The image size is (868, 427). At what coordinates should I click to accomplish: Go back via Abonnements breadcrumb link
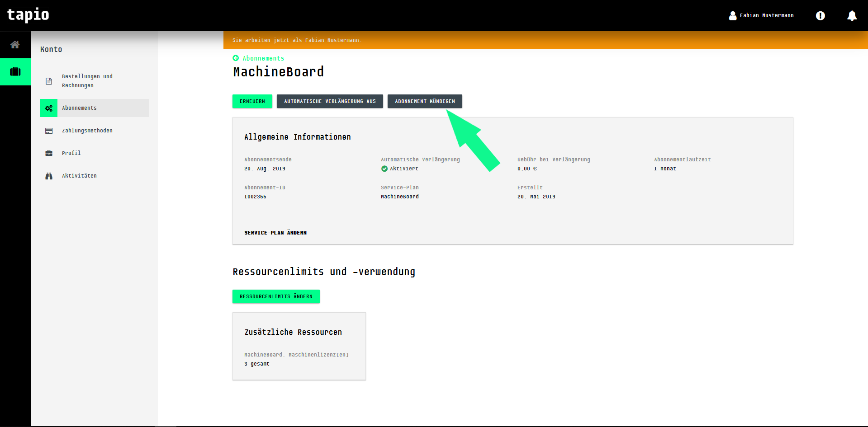pyautogui.click(x=263, y=58)
